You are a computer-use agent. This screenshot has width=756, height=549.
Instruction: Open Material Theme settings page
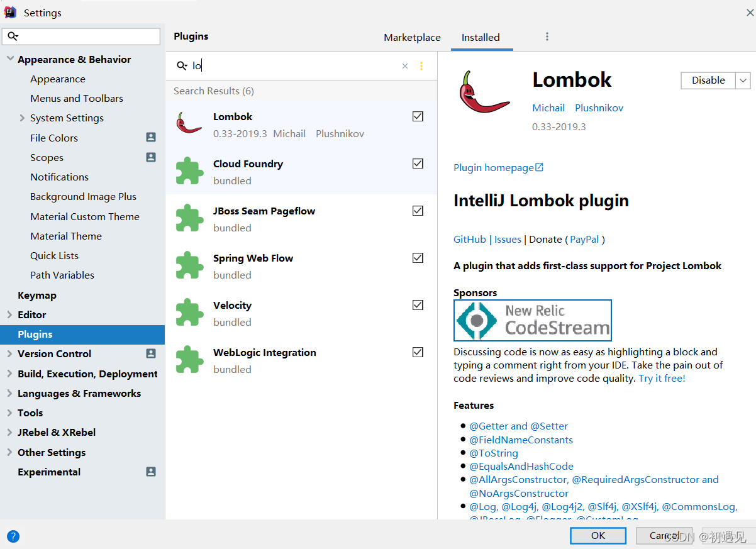click(x=66, y=236)
